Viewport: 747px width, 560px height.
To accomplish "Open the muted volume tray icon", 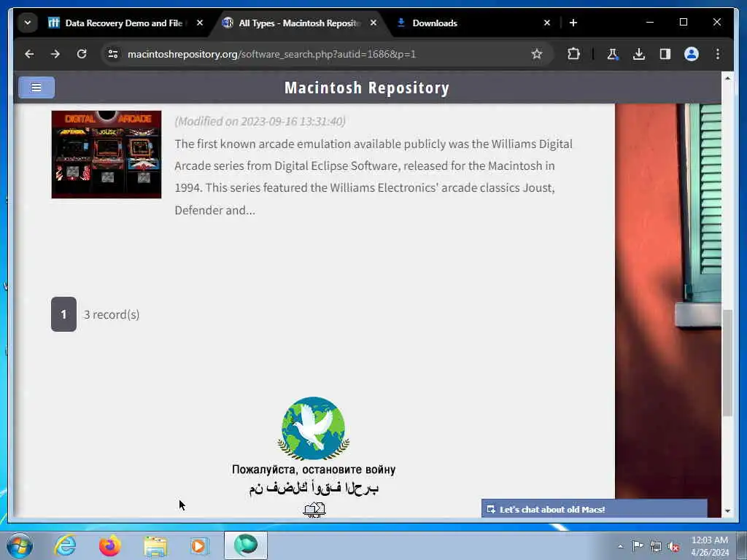I will (673, 546).
